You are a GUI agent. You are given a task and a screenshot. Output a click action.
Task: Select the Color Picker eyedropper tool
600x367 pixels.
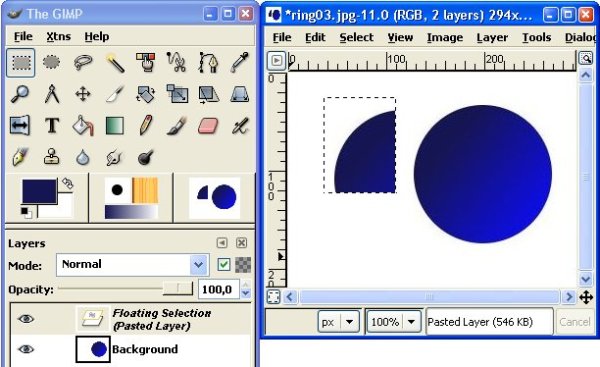[x=240, y=63]
